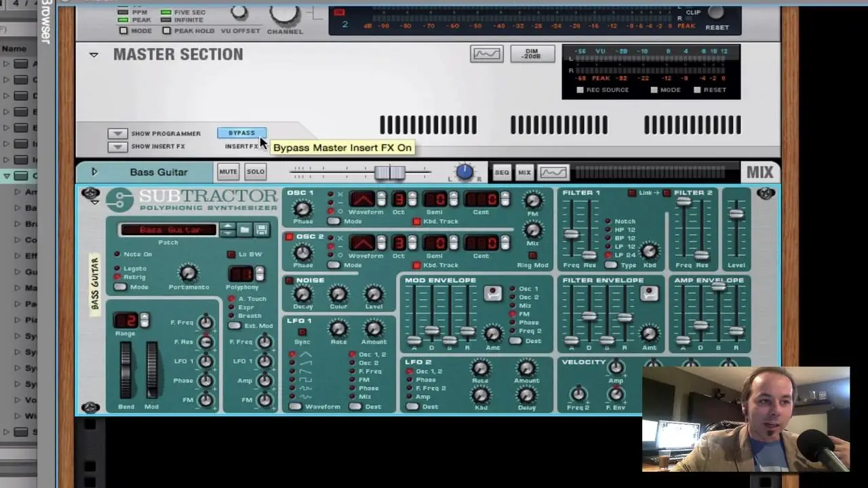Click the LFO 2 Delay knob

coord(526,394)
